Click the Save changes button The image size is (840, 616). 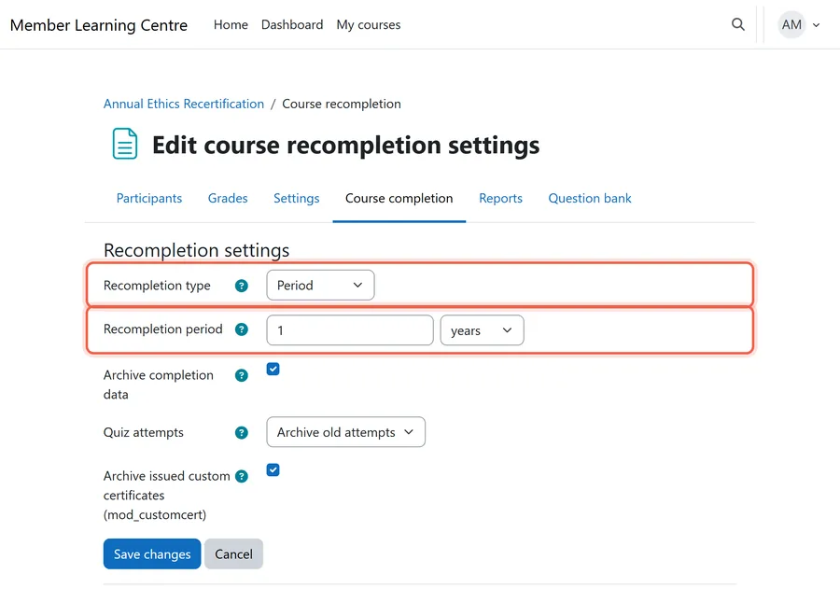(x=152, y=553)
